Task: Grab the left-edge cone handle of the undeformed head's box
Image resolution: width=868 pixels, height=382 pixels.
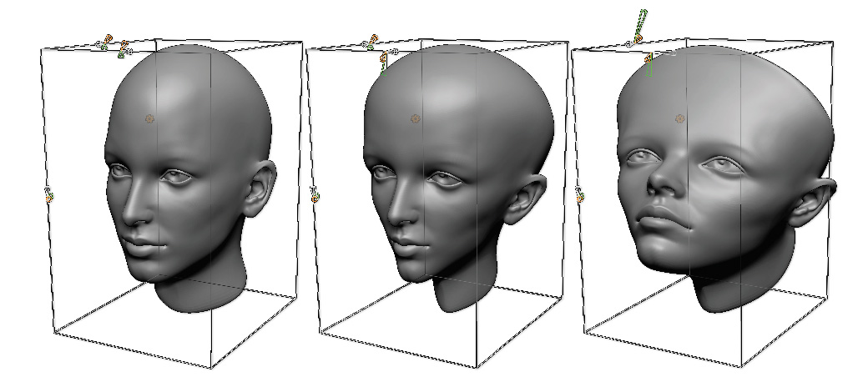Action: click(x=48, y=194)
